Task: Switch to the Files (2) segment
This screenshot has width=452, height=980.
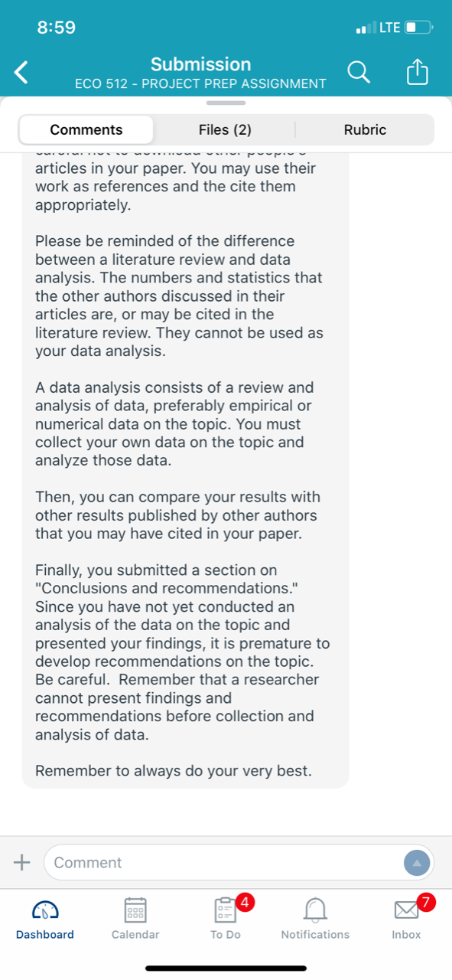Action: pyautogui.click(x=225, y=129)
